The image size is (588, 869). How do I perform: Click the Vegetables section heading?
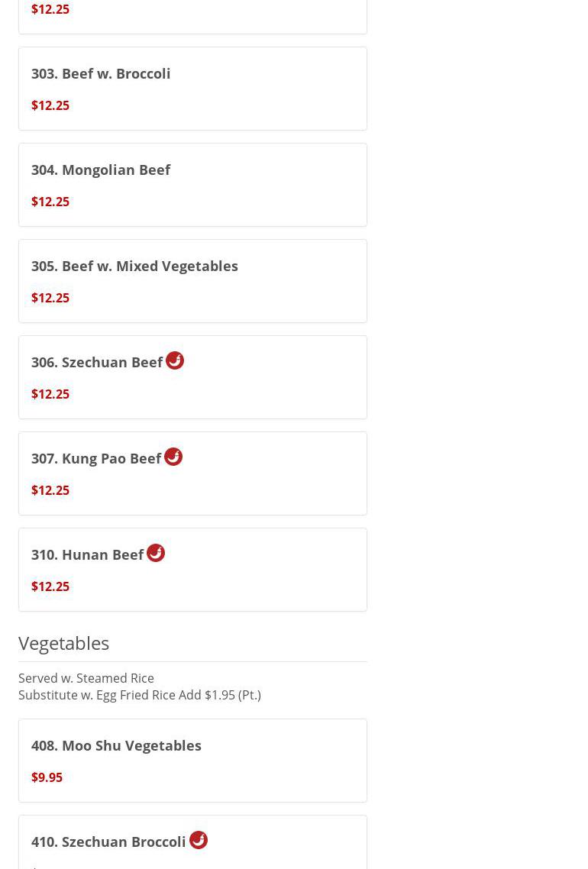64,643
